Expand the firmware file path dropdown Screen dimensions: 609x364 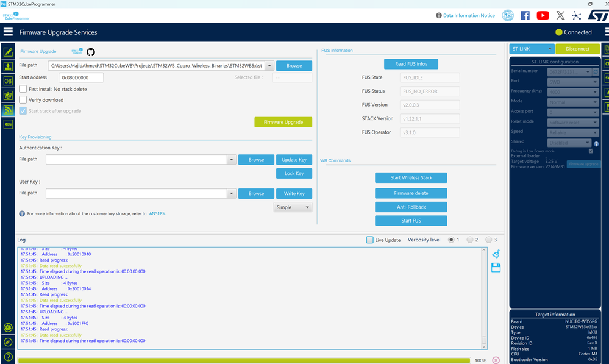tap(269, 66)
